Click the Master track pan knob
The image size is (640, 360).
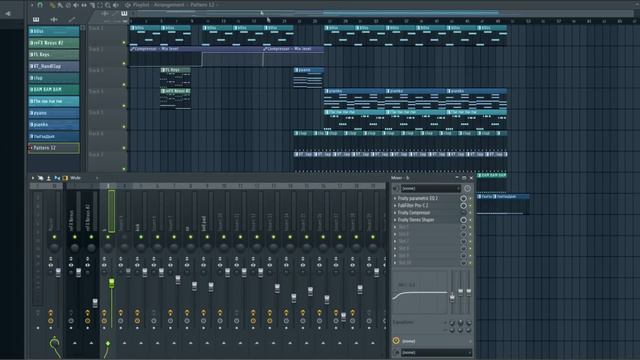(54, 247)
